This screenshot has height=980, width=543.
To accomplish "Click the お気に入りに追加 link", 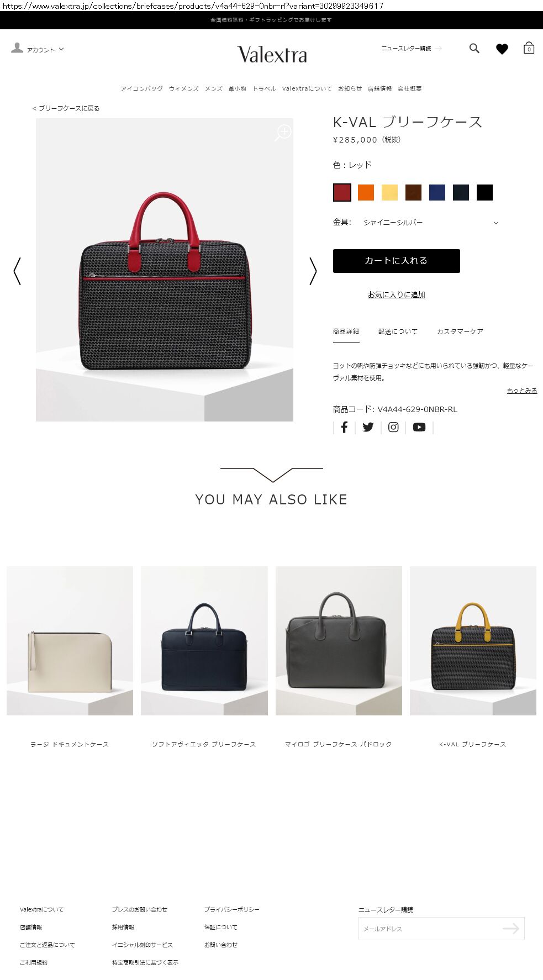I will [396, 294].
